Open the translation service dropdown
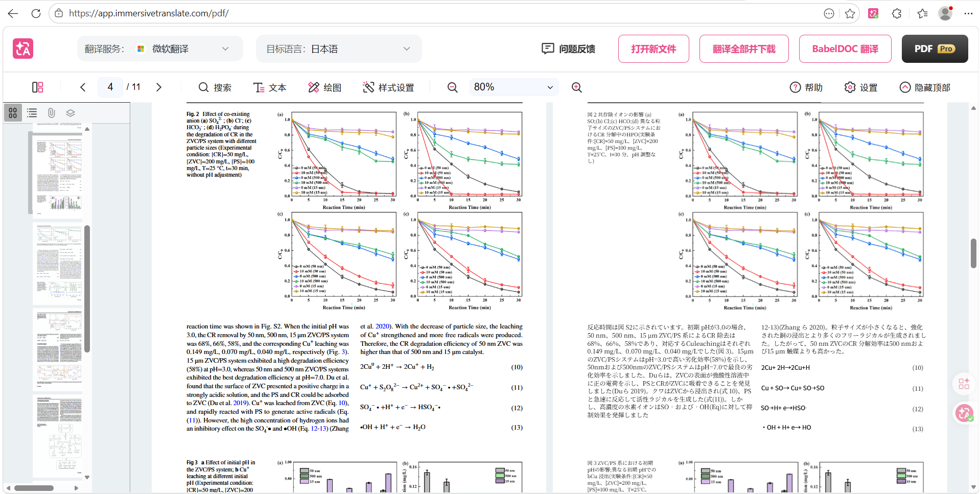The height and width of the screenshot is (494, 980). point(183,49)
